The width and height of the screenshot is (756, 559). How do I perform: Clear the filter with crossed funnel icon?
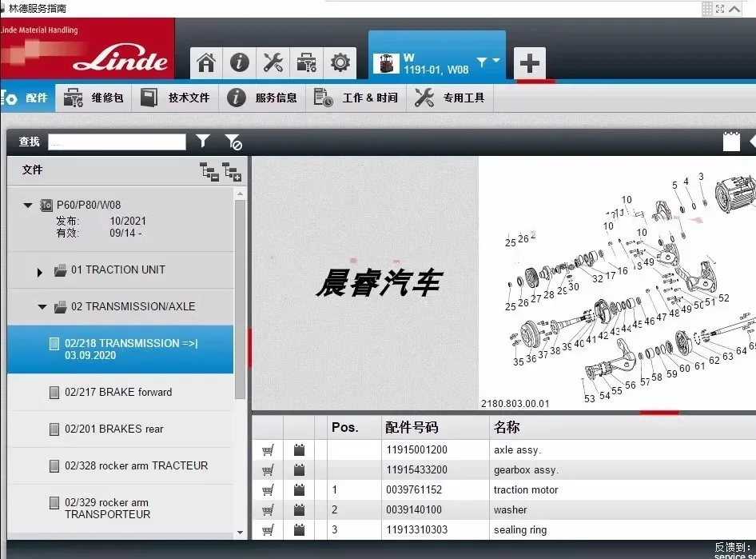pos(233,142)
